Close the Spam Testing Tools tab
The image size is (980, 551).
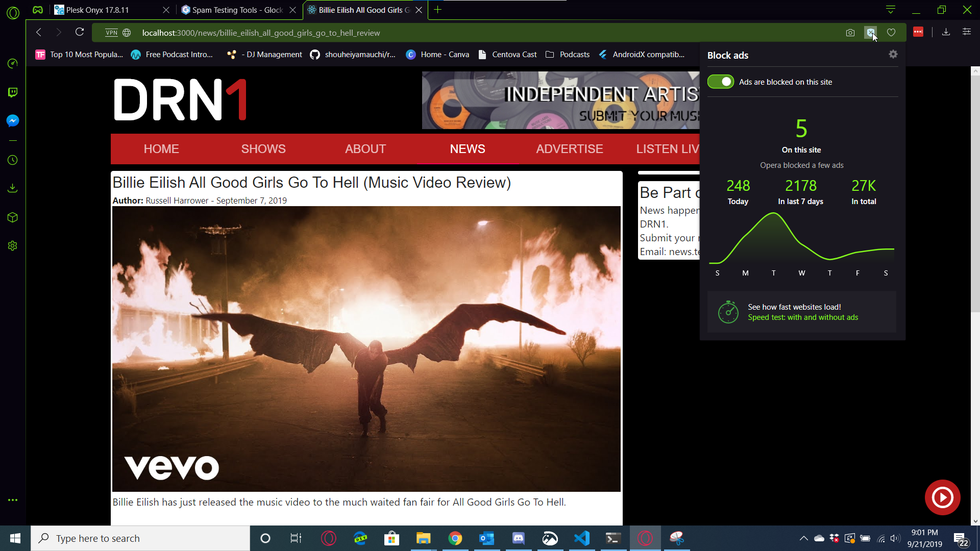292,10
